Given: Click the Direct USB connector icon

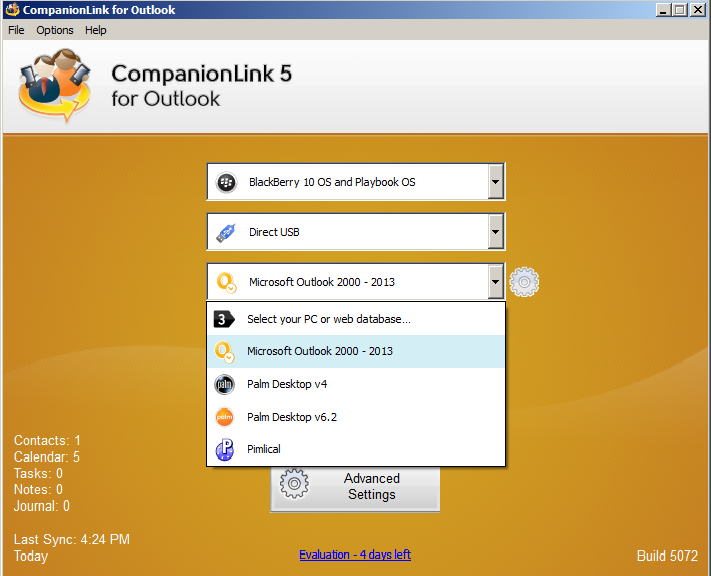Looking at the screenshot, I should coord(226,232).
